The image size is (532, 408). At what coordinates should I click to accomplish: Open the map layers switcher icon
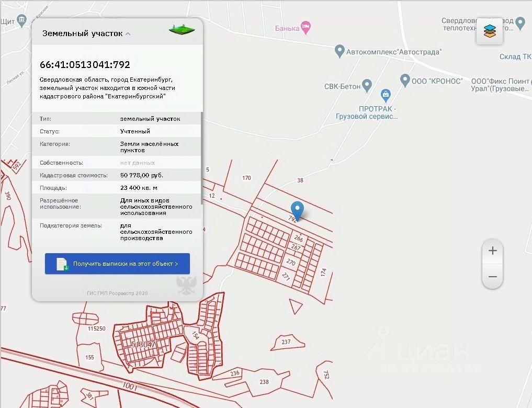pyautogui.click(x=490, y=31)
